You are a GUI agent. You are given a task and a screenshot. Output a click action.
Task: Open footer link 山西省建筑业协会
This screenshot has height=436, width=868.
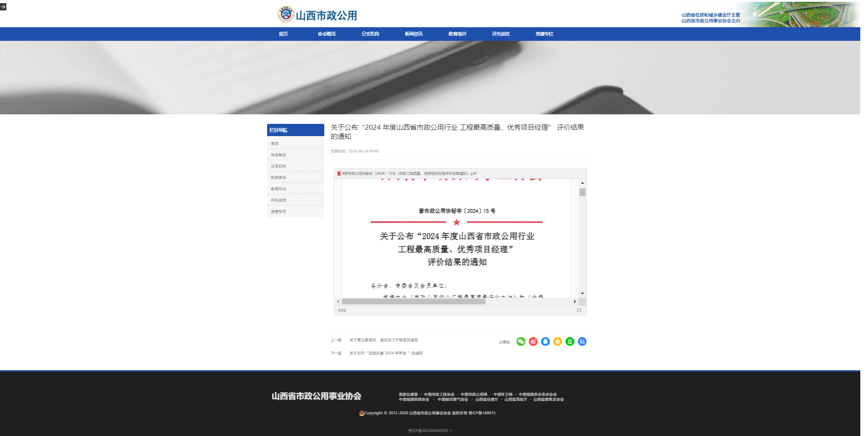pyautogui.click(x=549, y=399)
